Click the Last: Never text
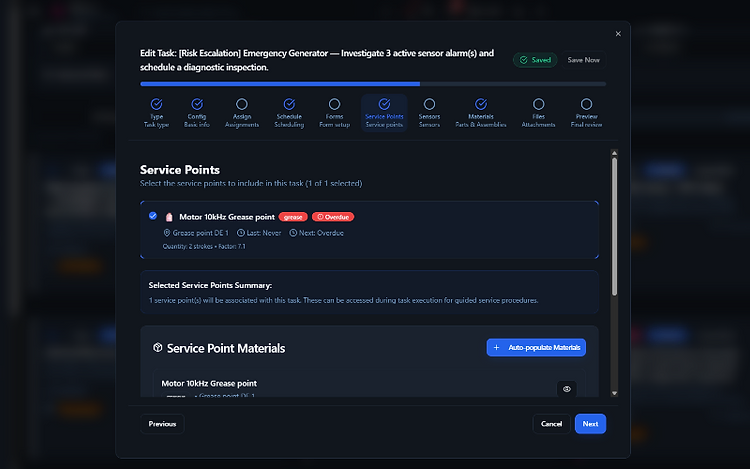 click(264, 233)
